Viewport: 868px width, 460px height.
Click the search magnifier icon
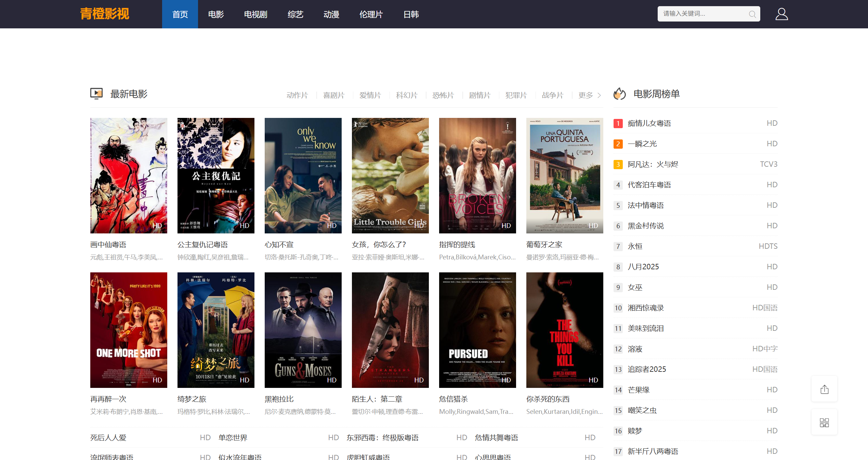[x=752, y=14]
